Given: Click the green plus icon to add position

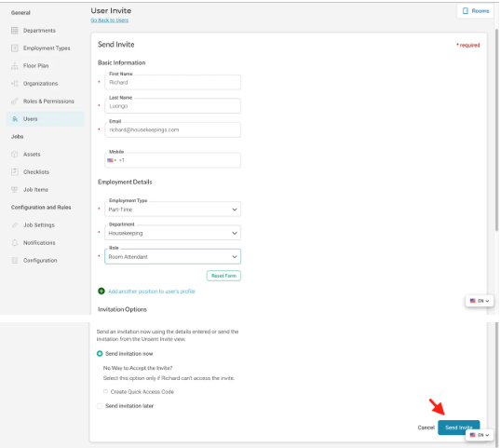Looking at the screenshot, I should (102, 292).
